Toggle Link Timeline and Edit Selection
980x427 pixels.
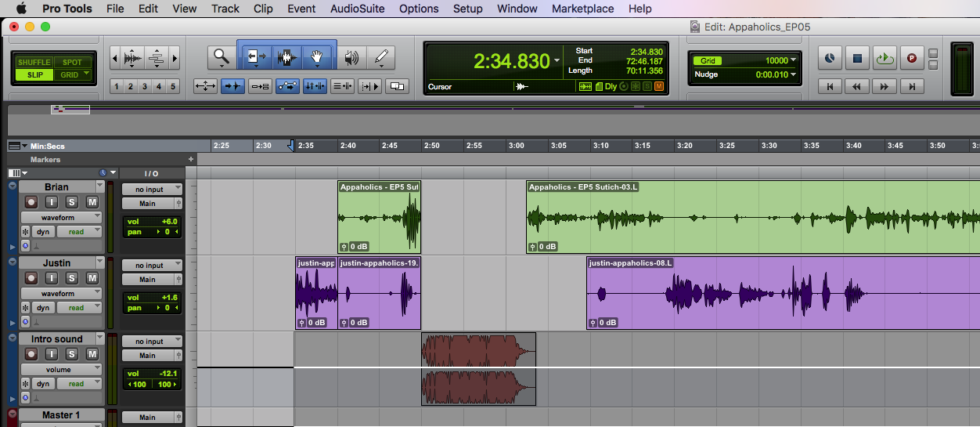[x=315, y=86]
